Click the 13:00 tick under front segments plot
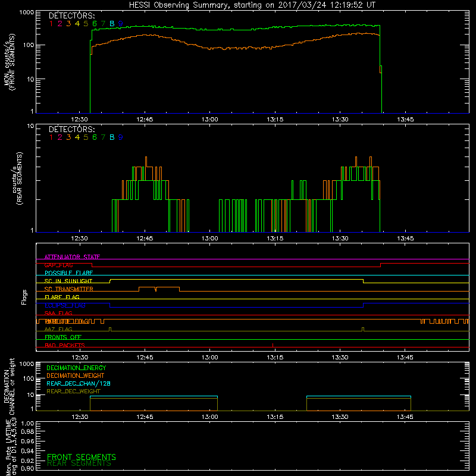Image resolution: width=476 pixels, height=476 pixels. [210, 120]
